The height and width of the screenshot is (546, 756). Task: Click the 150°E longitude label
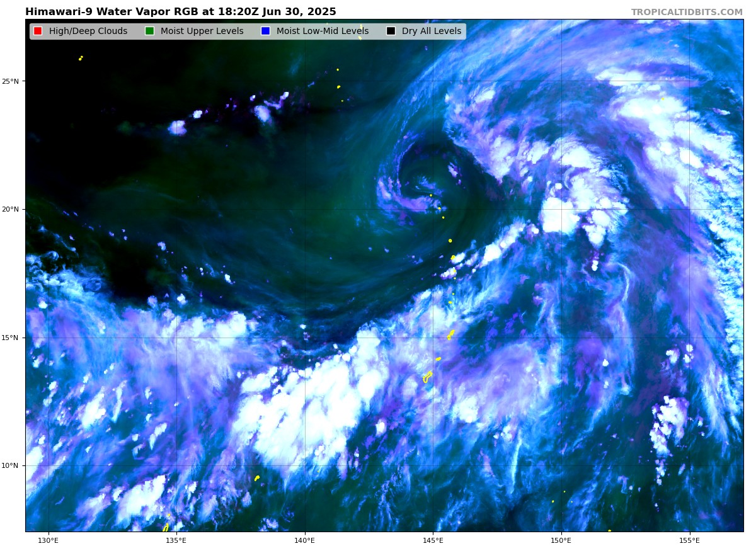561,540
